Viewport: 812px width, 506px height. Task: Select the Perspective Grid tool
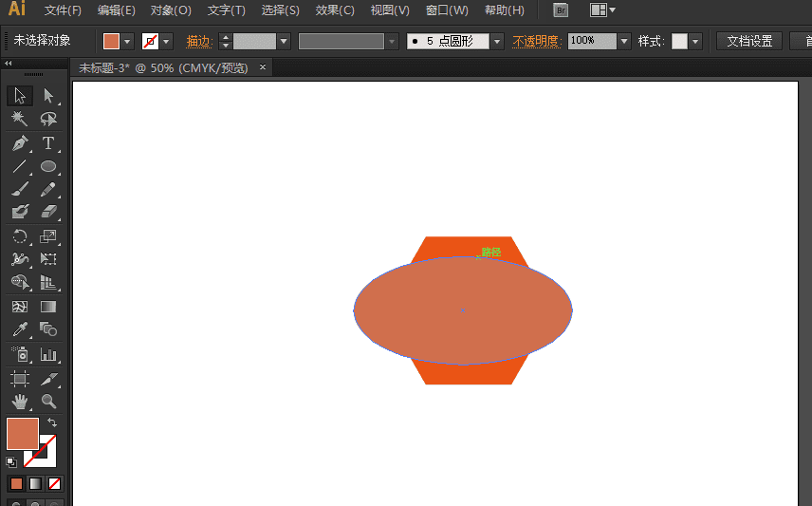48,282
